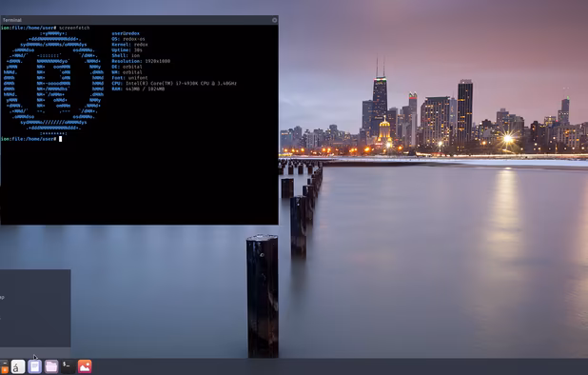The image size is (588, 375).
Task: Select the 'DE: orbital' line
Action: pyautogui.click(x=127, y=67)
